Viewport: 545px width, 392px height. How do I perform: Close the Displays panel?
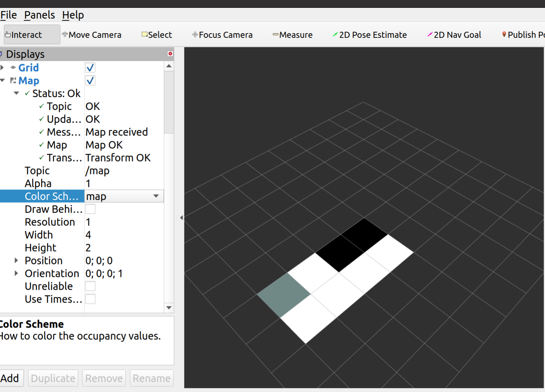pos(170,54)
